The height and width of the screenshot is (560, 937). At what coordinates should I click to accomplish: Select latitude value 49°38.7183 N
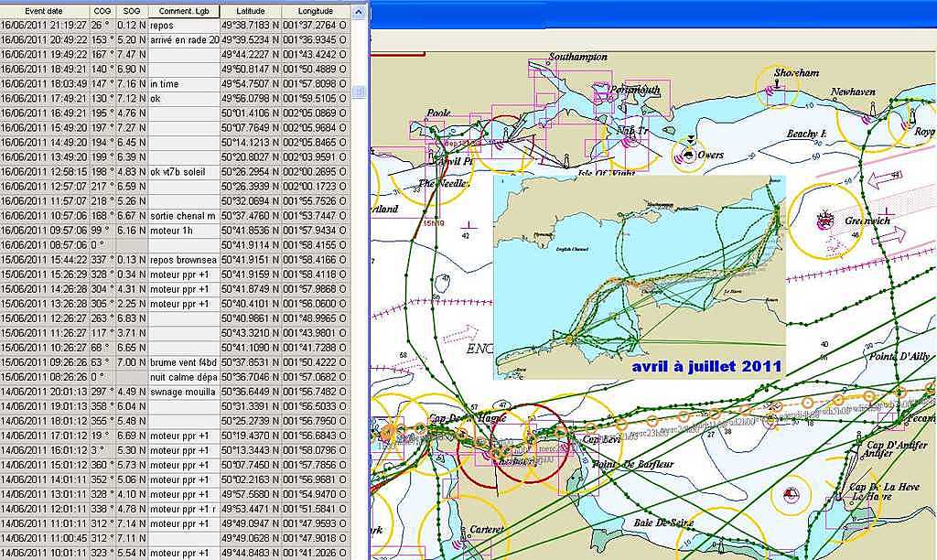(250, 25)
